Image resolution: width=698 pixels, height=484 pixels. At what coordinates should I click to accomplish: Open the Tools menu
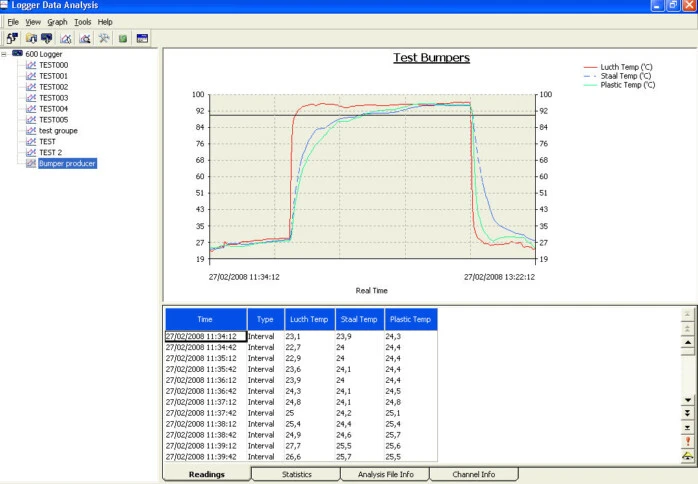pyautogui.click(x=82, y=21)
